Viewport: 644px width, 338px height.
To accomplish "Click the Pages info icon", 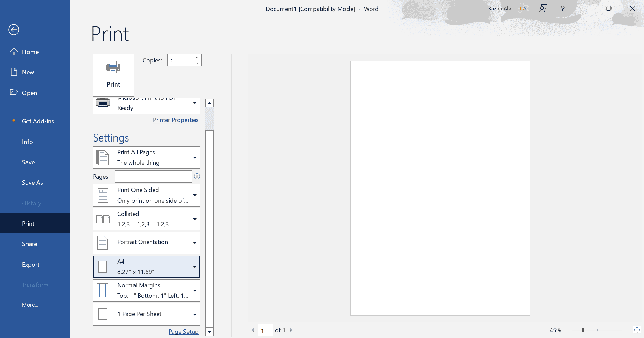I will point(197,176).
